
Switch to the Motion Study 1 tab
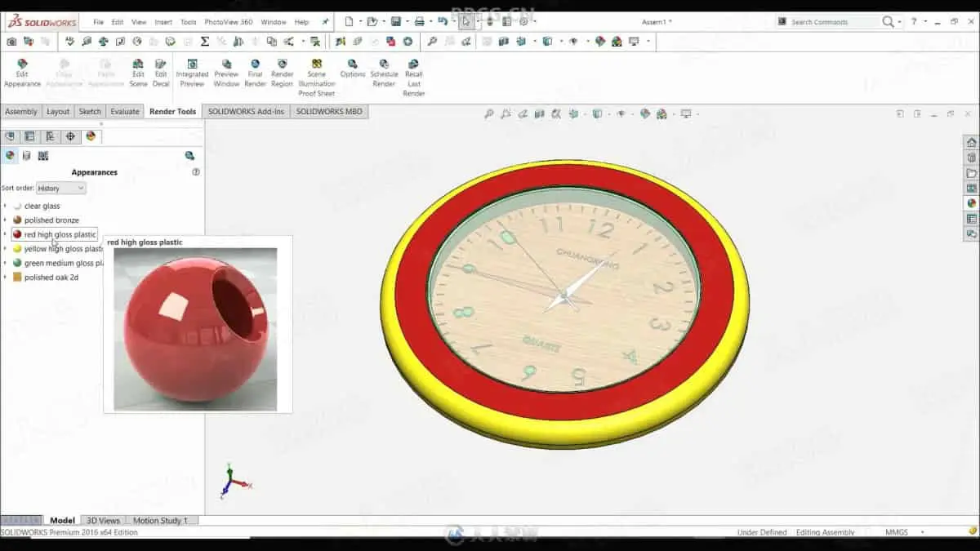coord(160,520)
